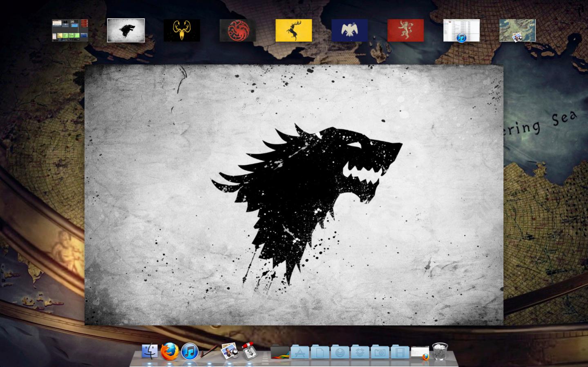
Task: Switch to the blue Arryn falcon desktop space
Action: 349,30
